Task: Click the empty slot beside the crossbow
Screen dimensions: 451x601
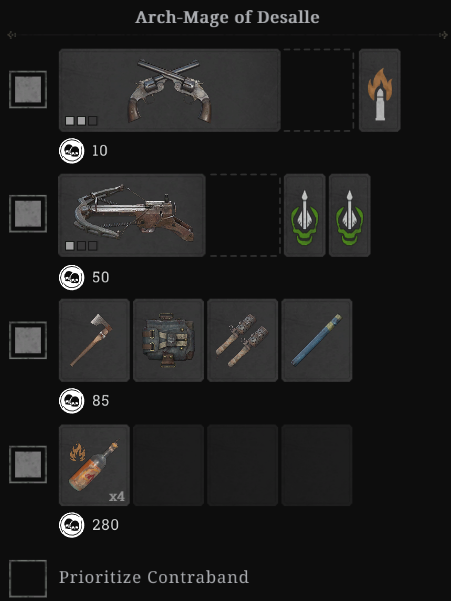Action: tap(244, 215)
